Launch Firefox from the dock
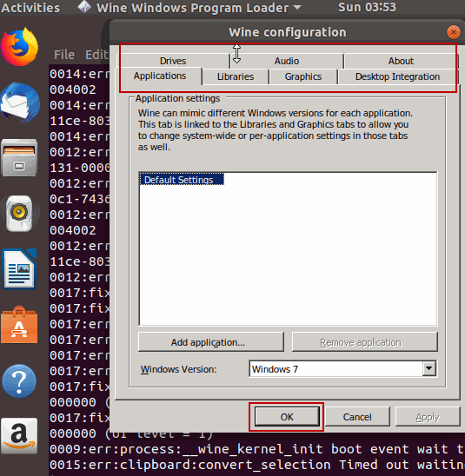 click(19, 47)
